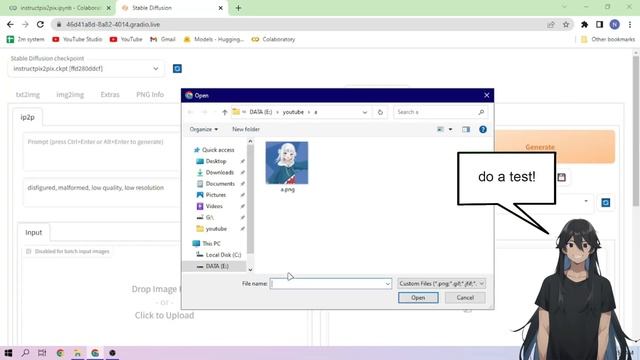
Task: Click the browser Forward arrow
Action: [x=25, y=24]
